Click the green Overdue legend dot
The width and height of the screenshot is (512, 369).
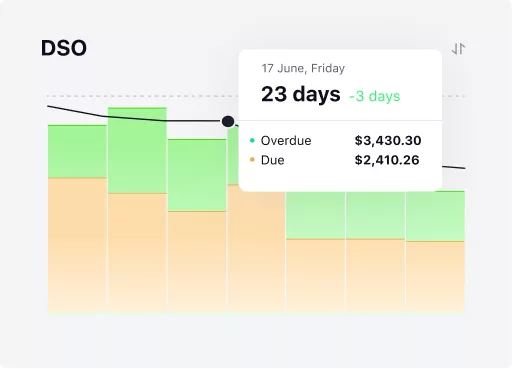tap(252, 141)
